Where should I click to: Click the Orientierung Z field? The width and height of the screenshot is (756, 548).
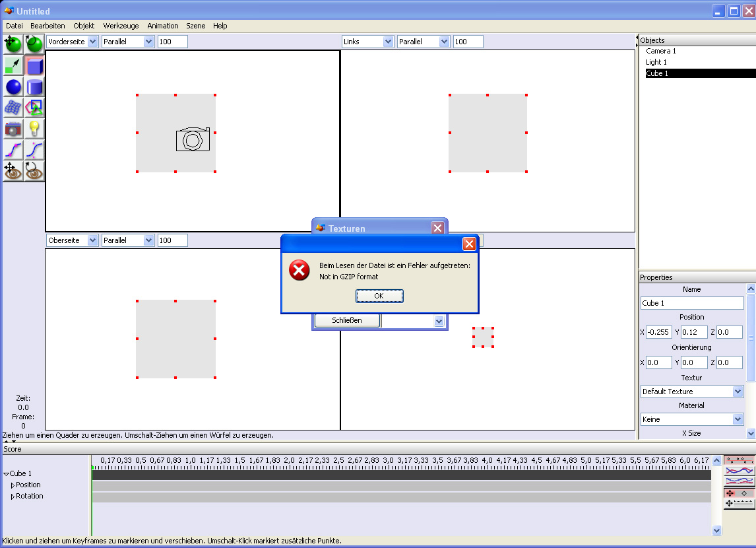(730, 362)
